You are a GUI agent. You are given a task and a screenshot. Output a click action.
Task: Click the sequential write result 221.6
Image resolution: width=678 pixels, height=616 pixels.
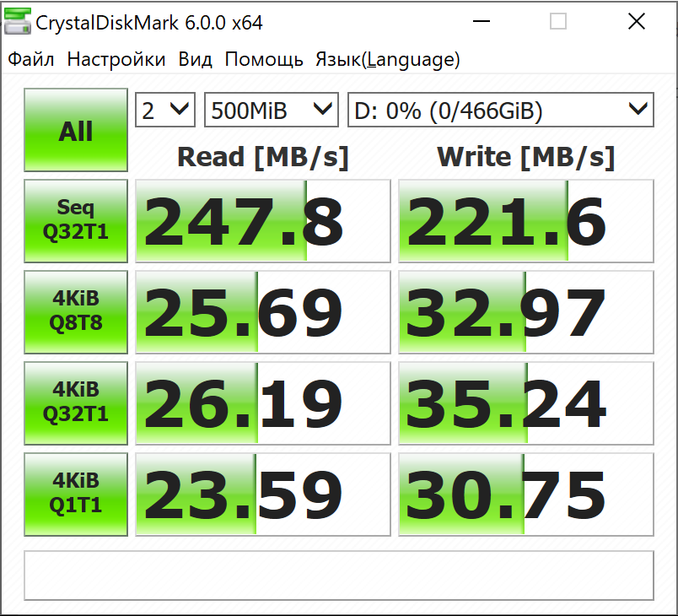(526, 221)
